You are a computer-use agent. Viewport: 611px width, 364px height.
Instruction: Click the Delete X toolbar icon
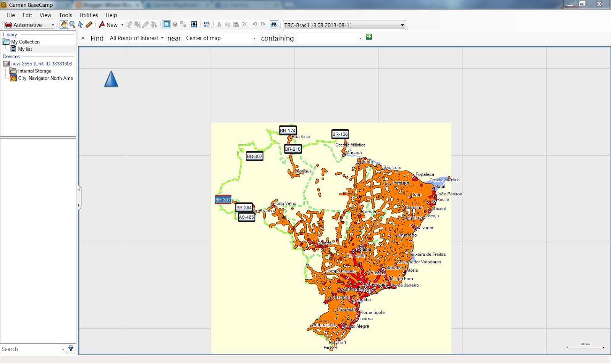click(x=244, y=24)
